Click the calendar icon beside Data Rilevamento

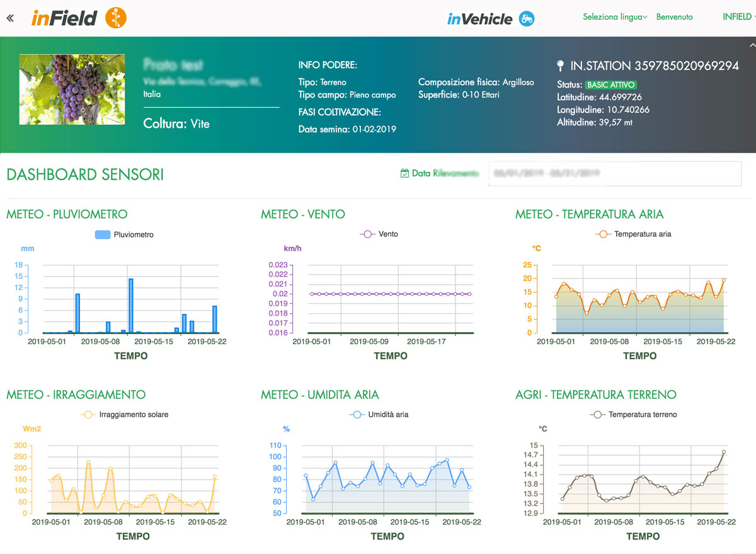click(x=404, y=173)
